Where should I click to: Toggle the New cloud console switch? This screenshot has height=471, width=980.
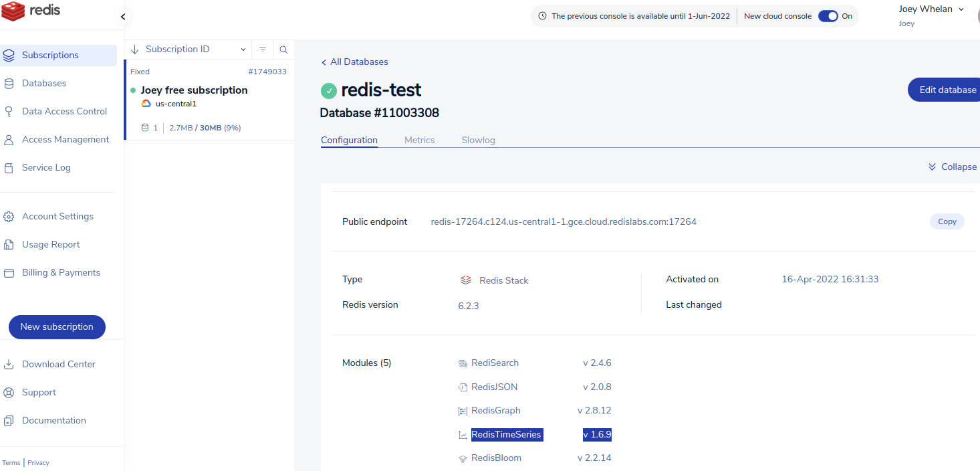(828, 16)
